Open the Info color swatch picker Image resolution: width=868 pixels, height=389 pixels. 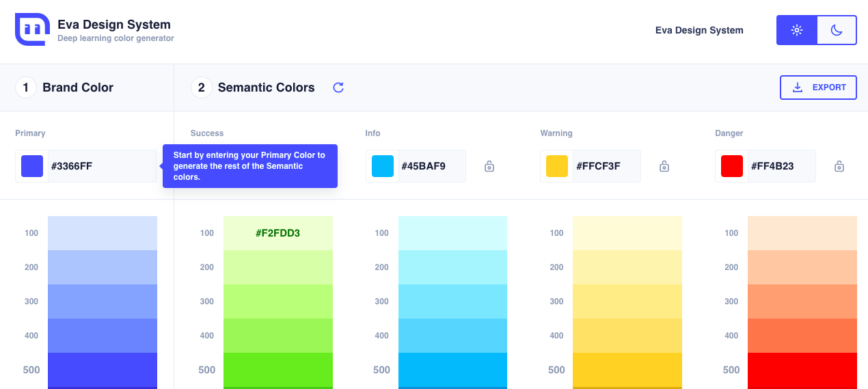[383, 166]
